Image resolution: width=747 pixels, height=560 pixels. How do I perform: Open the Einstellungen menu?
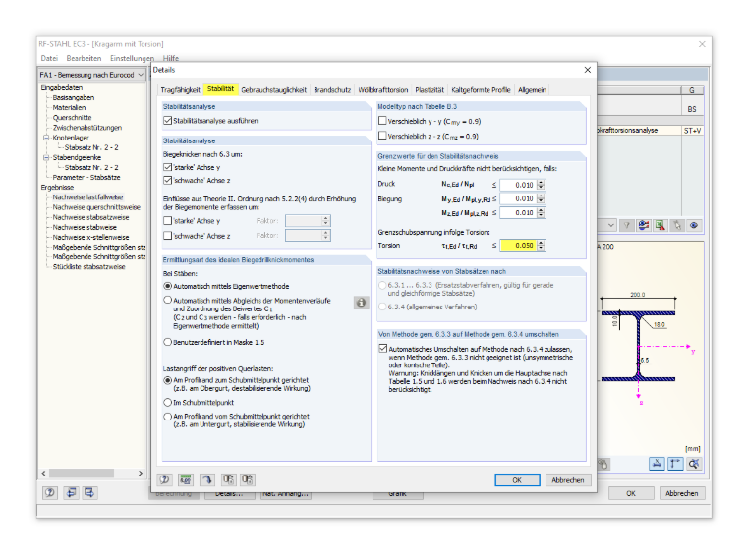pyautogui.click(x=132, y=58)
